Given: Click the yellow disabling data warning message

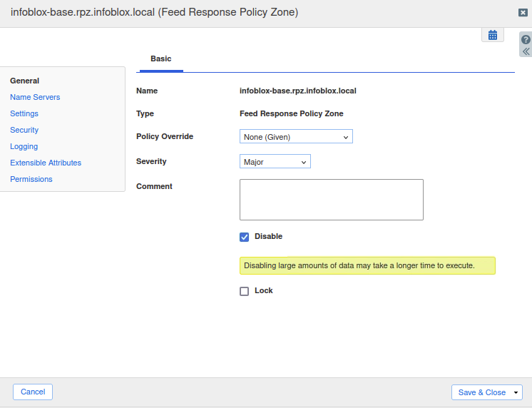Looking at the screenshot, I should click(367, 265).
